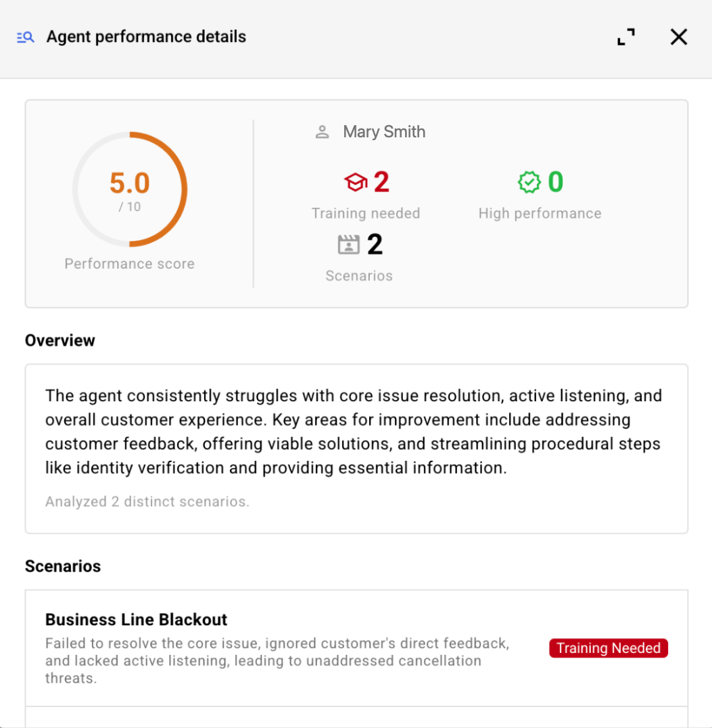The height and width of the screenshot is (728, 712).
Task: Click the Overview section heading
Action: (x=60, y=340)
